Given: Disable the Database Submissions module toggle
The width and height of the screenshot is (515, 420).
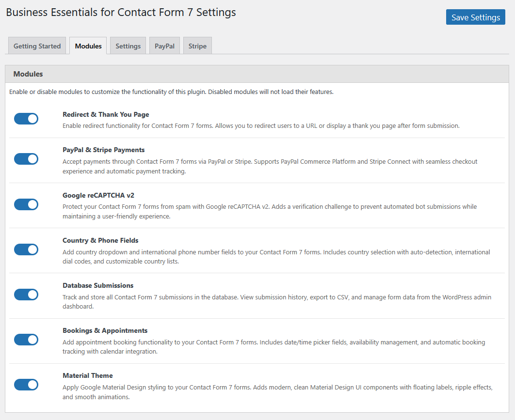Looking at the screenshot, I should pyautogui.click(x=26, y=295).
